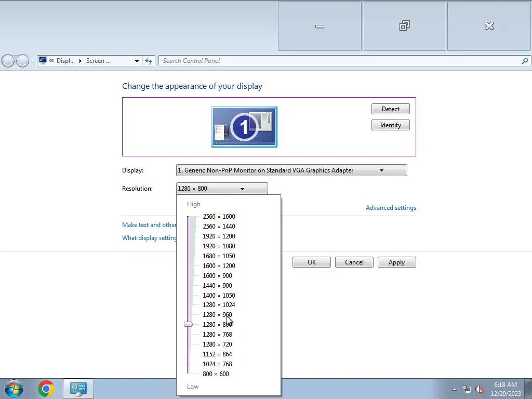Click the muted volume tray icon
The height and width of the screenshot is (399, 532).
(480, 389)
